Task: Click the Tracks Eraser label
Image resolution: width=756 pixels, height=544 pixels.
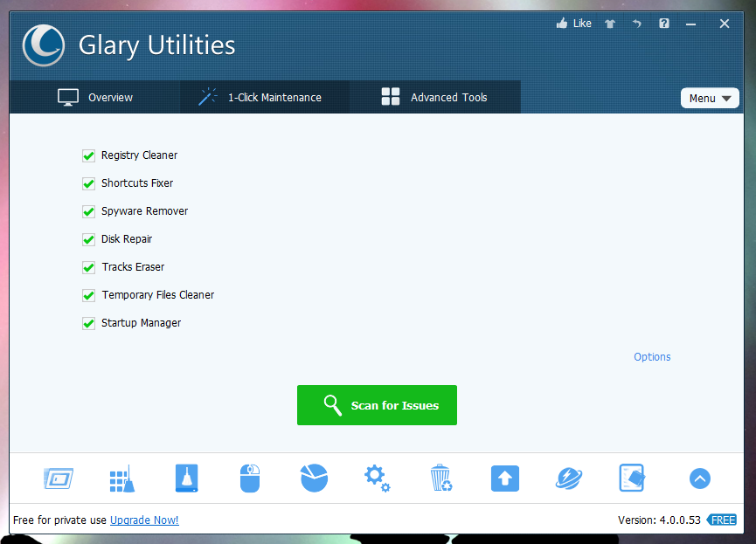Action: coord(133,267)
